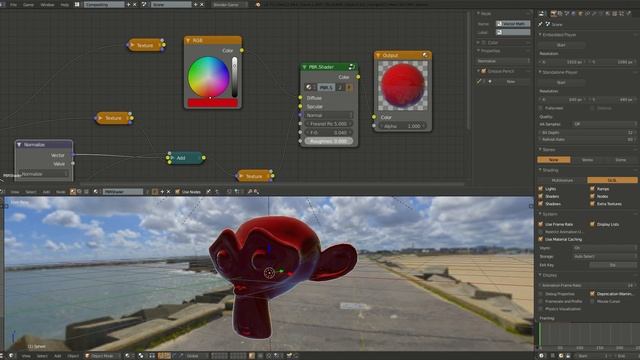The width and height of the screenshot is (640, 360).
Task: Collapse the Shading panel
Action: [540, 170]
